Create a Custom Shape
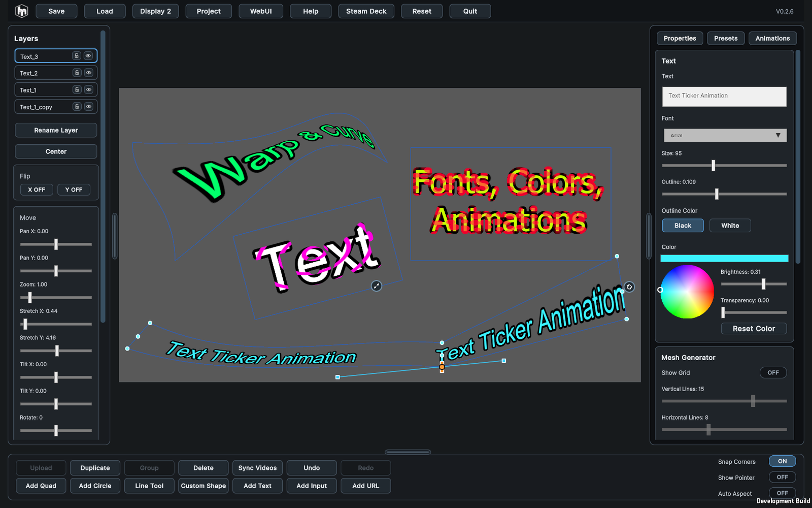Viewport: 812px width, 508px height. [x=203, y=486]
